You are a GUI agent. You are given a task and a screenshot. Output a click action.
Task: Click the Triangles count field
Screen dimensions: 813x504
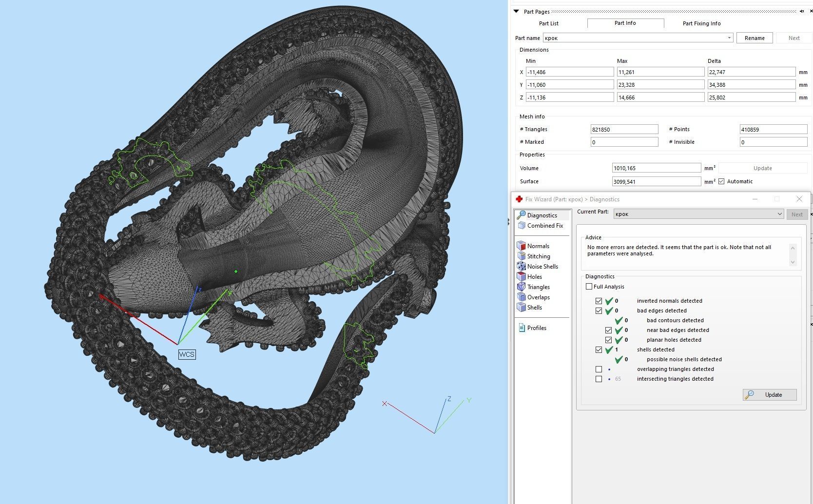(x=624, y=129)
